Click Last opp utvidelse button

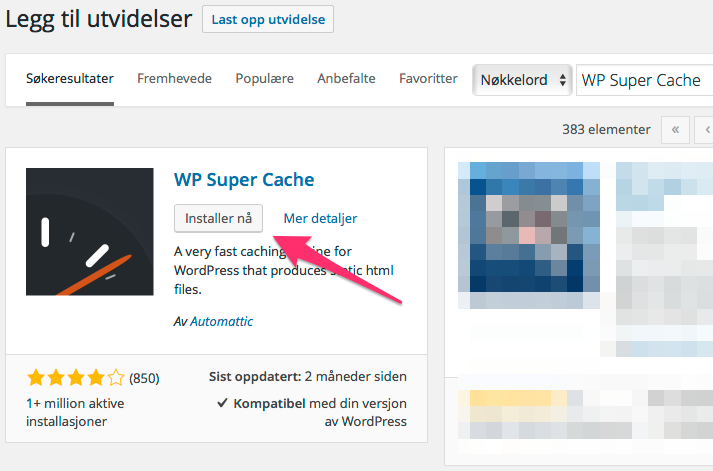(x=268, y=20)
